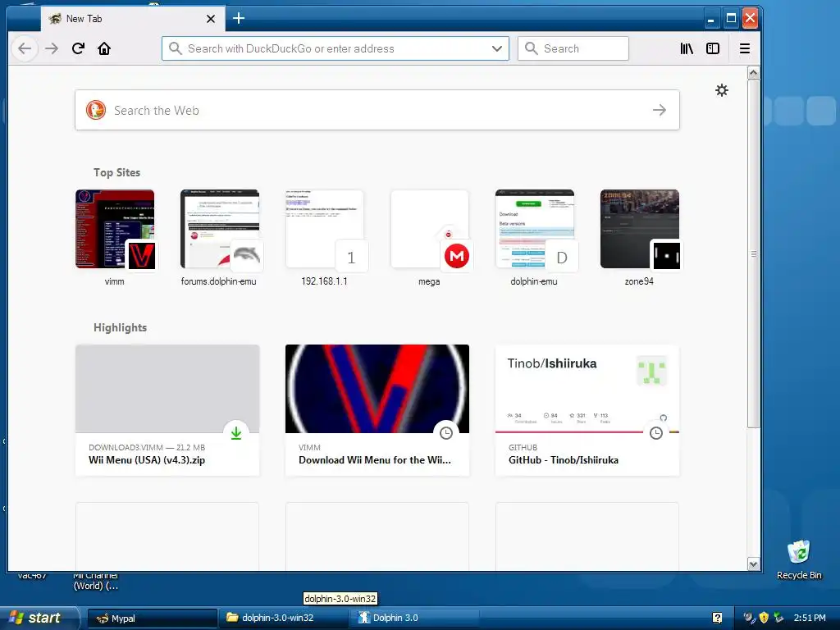Viewport: 840px width, 630px height.
Task: Open the hamburger application menu
Action: [x=745, y=48]
